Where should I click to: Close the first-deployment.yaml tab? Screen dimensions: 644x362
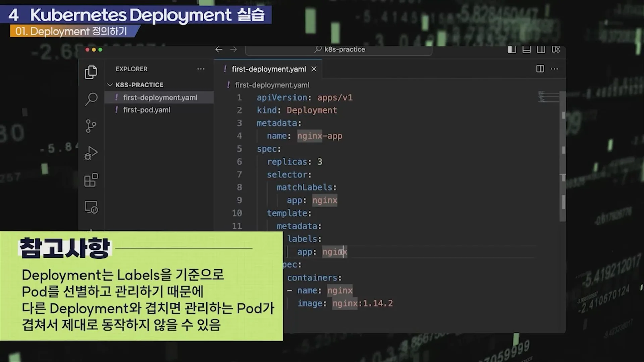(314, 69)
